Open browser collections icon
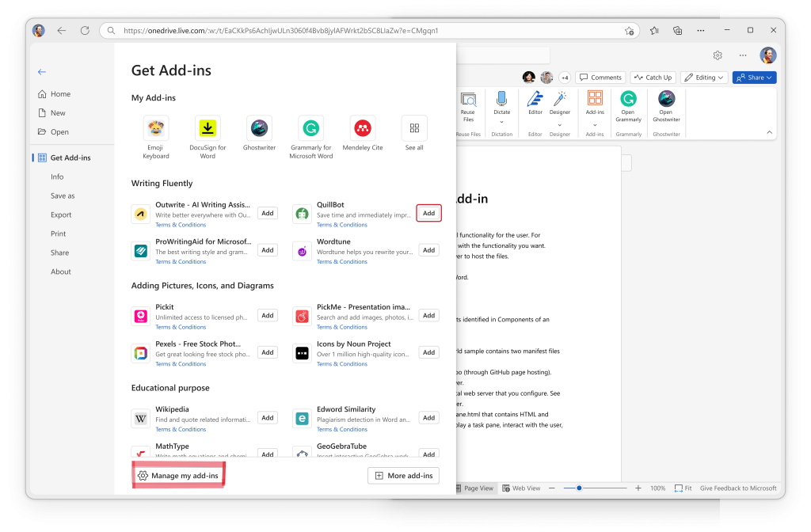 tap(678, 31)
